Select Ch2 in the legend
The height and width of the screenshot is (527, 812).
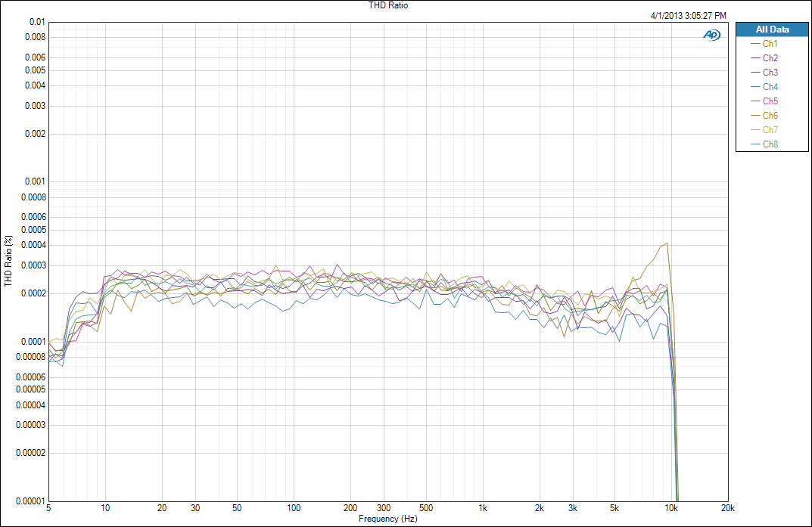coord(764,58)
